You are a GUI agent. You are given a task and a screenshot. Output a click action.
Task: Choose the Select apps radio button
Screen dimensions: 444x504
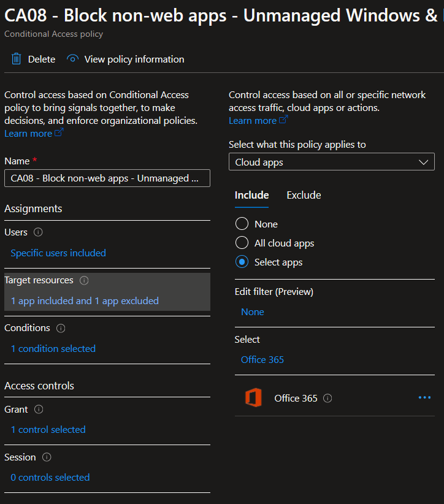(242, 262)
